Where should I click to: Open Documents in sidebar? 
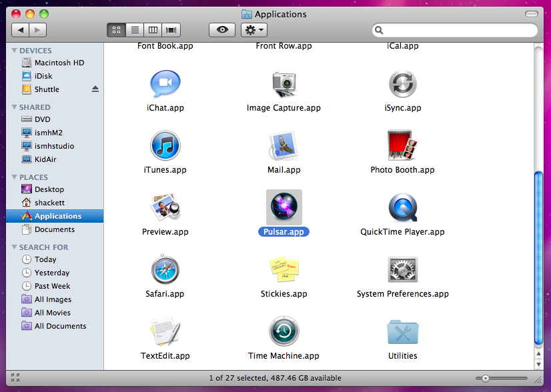55,229
